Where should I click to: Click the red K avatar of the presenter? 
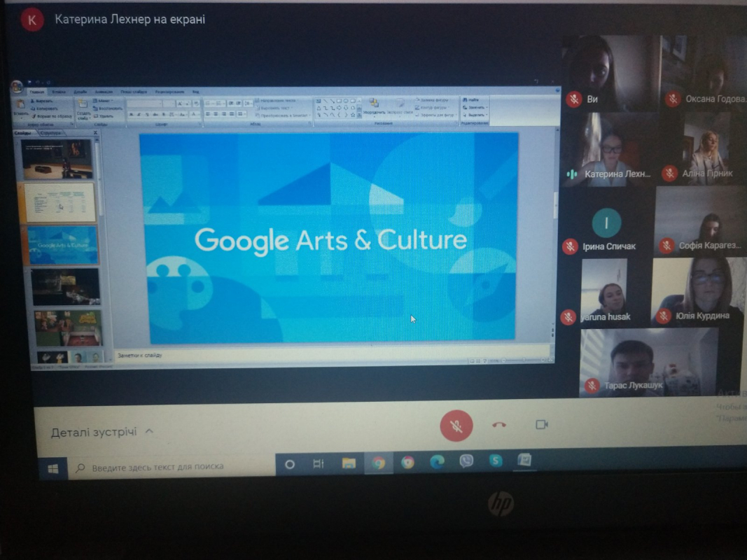(32, 20)
